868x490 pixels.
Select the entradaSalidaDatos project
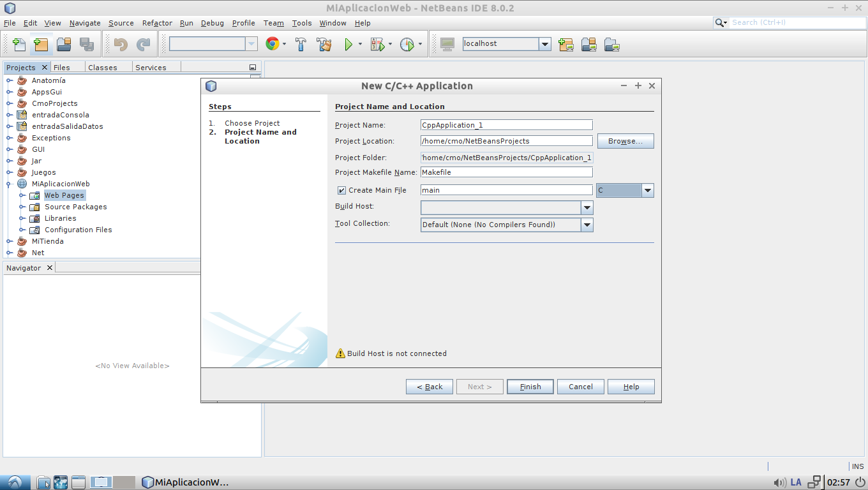67,126
